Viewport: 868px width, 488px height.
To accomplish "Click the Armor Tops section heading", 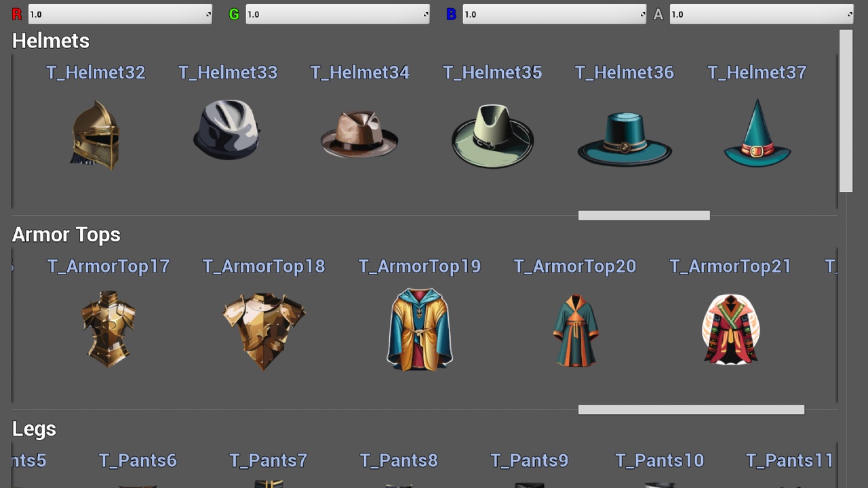I will pyautogui.click(x=66, y=235).
